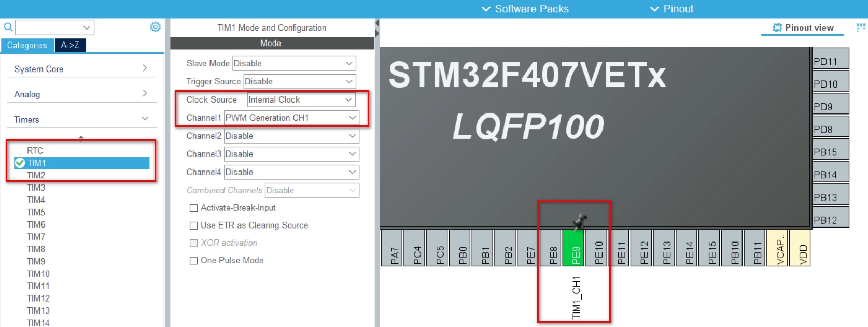The image size is (868, 327).
Task: Enable Use ETR as Clearing Source
Action: (193, 225)
